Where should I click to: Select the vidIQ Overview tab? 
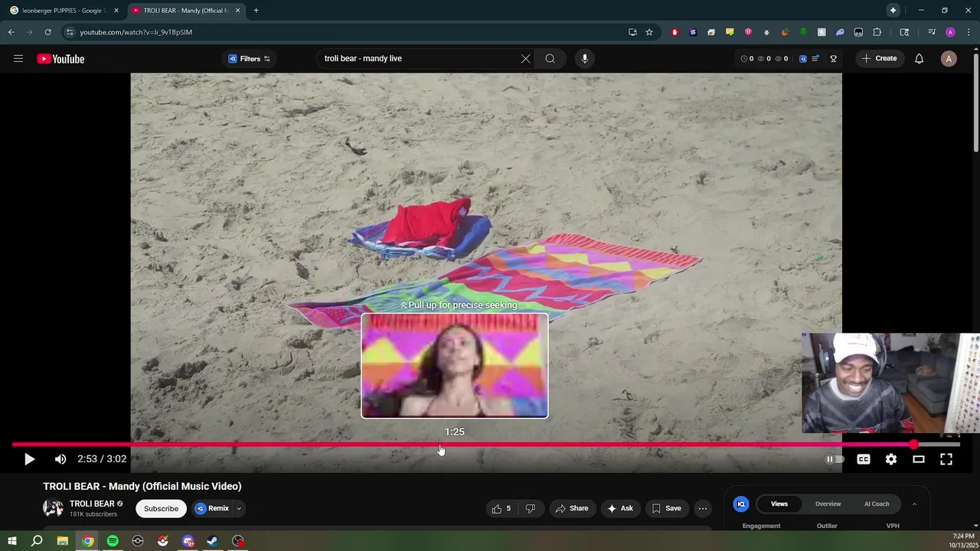tap(828, 504)
